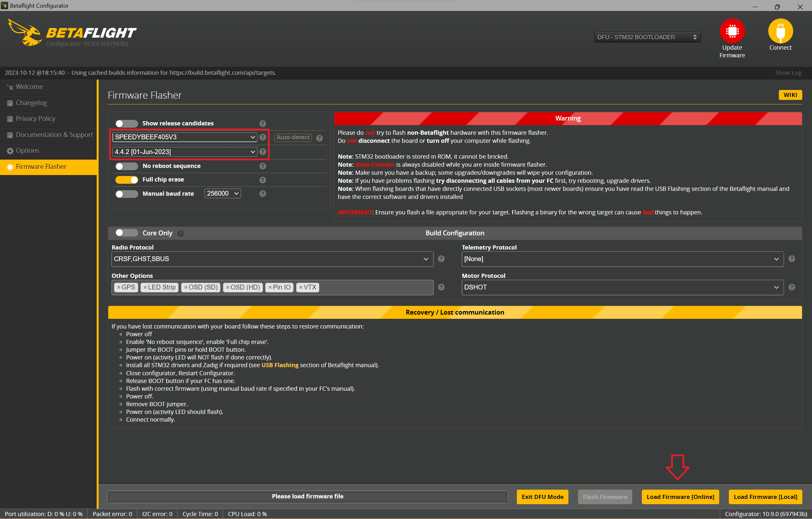Viewport: 812px width, 519px height.
Task: Click help icon for Manual baud rate
Action: 263,194
